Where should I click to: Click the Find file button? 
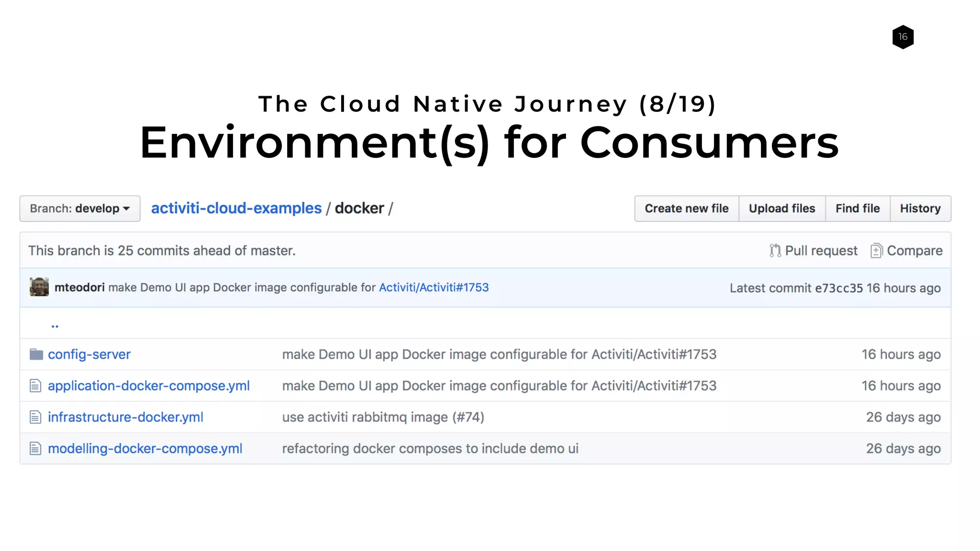(857, 209)
